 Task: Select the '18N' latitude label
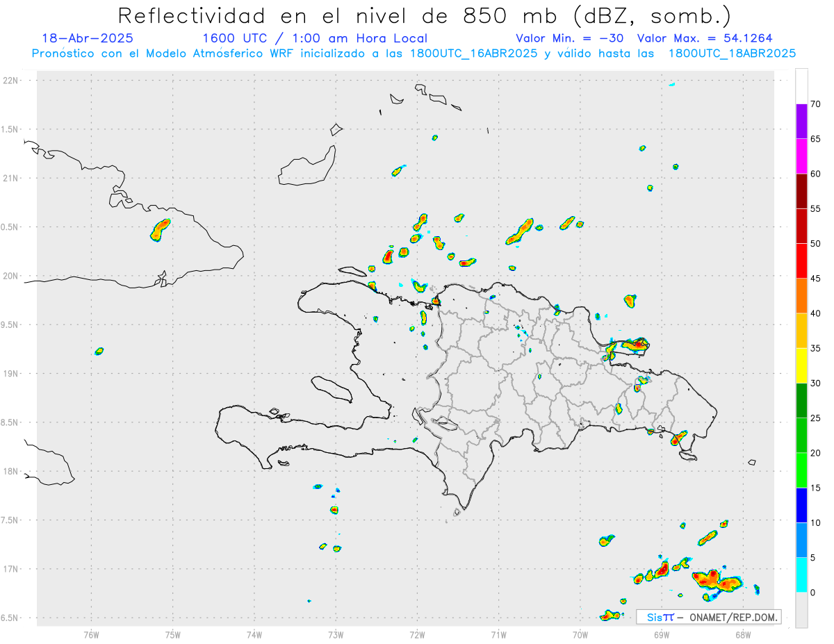coord(12,471)
